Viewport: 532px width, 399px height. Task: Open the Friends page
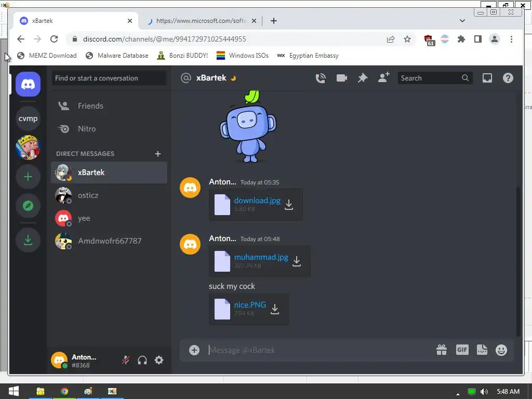click(109, 106)
